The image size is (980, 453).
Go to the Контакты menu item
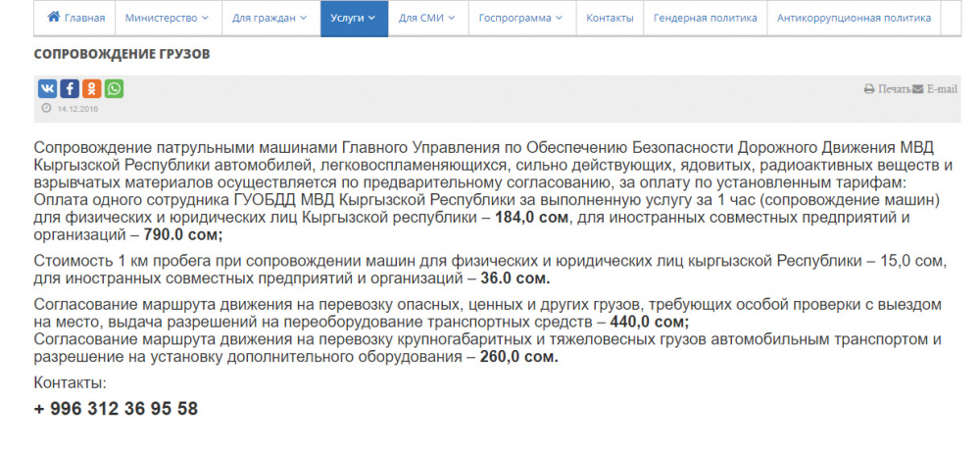609,19
